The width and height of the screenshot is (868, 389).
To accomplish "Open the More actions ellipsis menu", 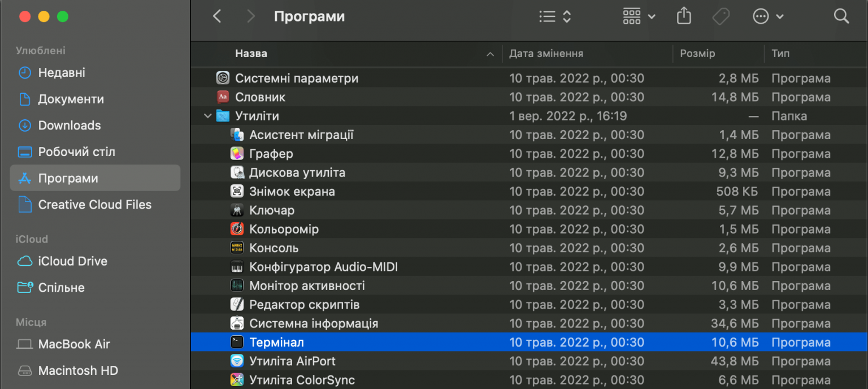I will click(x=763, y=16).
